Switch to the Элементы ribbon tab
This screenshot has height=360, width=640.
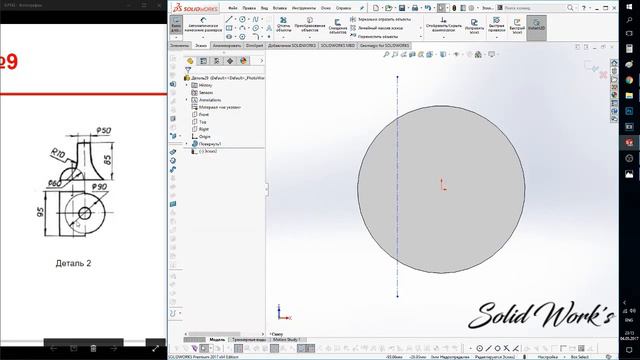[180, 46]
